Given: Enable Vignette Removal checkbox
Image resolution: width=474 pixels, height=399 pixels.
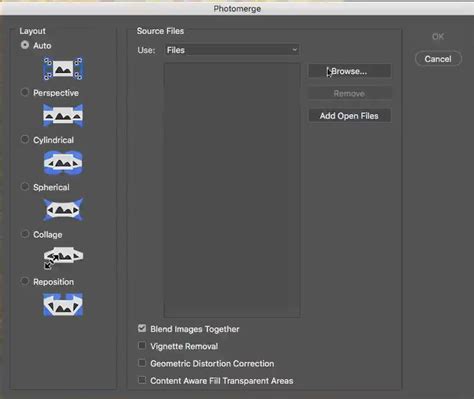Looking at the screenshot, I should click(142, 345).
